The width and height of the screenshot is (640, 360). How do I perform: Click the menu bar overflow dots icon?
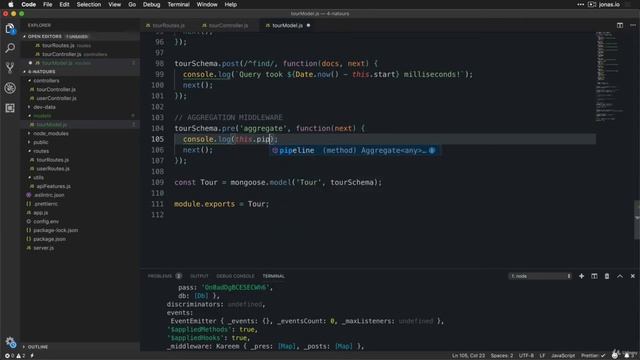580,4
